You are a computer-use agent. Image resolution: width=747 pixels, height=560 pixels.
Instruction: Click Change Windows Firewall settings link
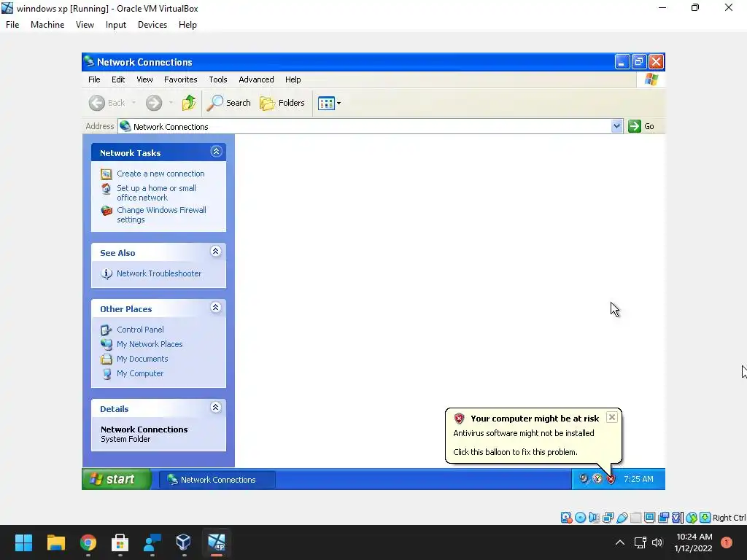161,215
